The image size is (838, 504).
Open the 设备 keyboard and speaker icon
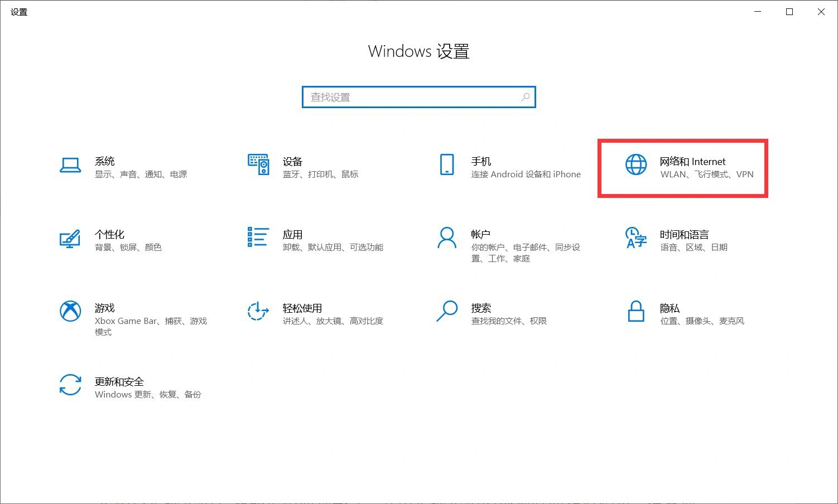tap(258, 164)
